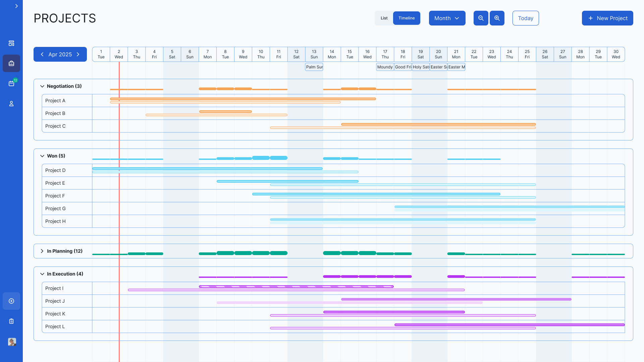Open the dashboard icon in sidebar
Image resolution: width=644 pixels, height=362 pixels.
click(11, 43)
